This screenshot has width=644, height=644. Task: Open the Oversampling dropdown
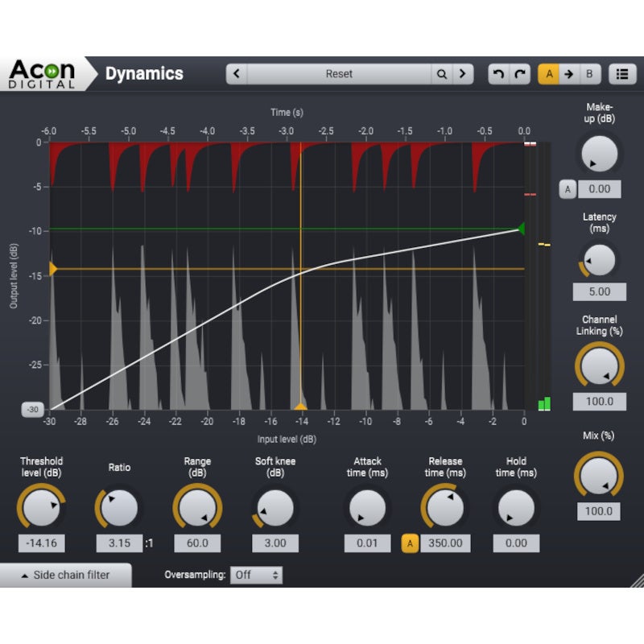pyautogui.click(x=256, y=575)
